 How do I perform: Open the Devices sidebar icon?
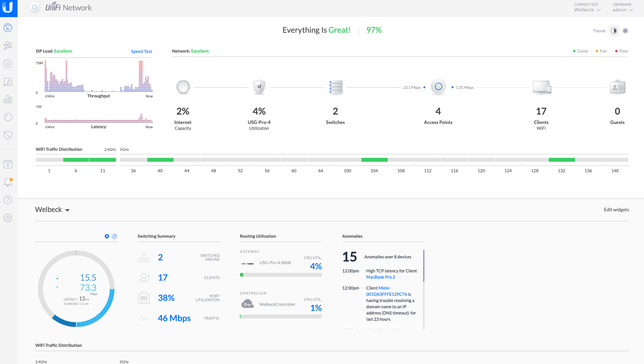click(x=8, y=64)
